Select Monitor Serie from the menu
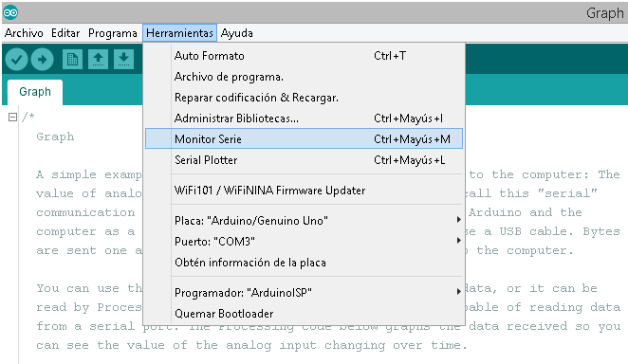Screen dimensions: 628x364 [x=304, y=138]
